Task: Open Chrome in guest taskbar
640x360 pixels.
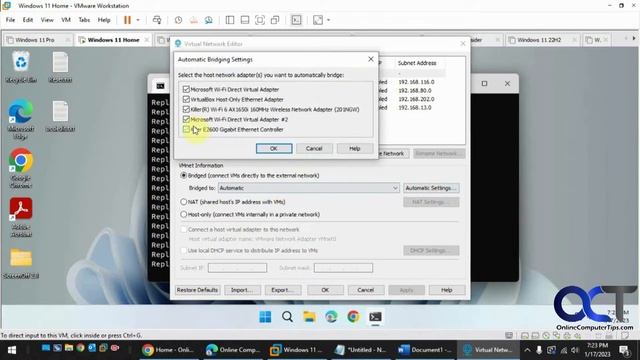Action: (353, 317)
